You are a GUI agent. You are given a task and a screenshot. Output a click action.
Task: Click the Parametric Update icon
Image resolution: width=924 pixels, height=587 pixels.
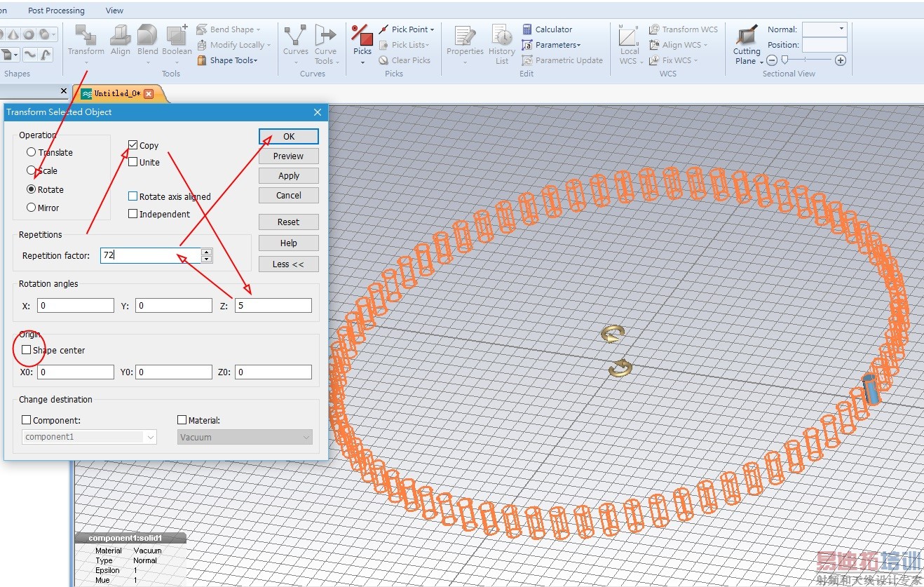528,60
